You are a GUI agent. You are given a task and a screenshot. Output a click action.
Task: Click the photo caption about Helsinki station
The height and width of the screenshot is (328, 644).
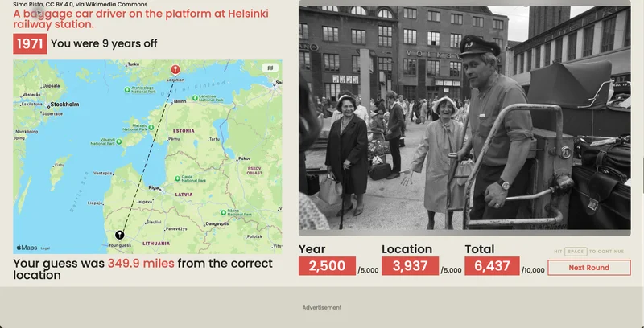click(x=141, y=18)
